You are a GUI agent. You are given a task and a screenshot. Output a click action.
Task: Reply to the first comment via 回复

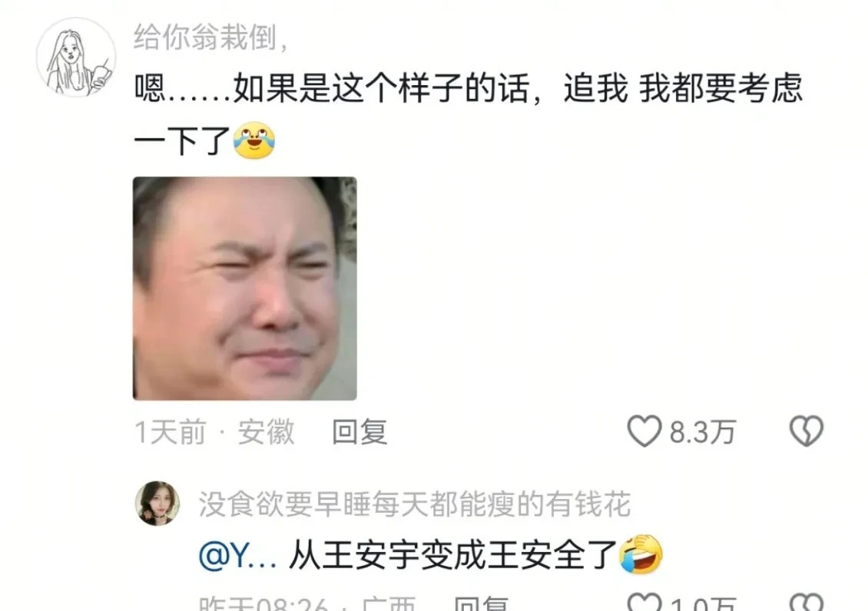(x=359, y=432)
